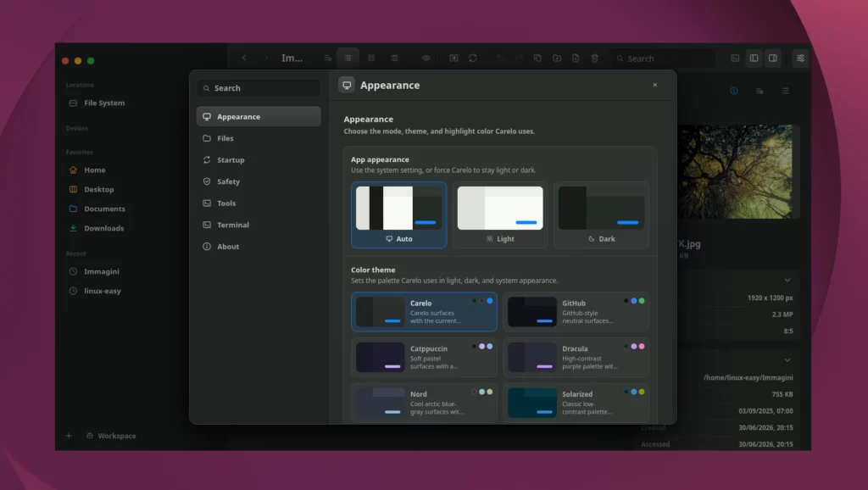
Task: Click the undo arrow in the toolbar
Action: (500, 58)
